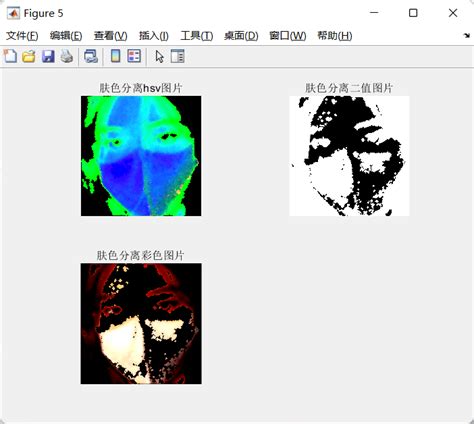Open the 查看(V) menu
The height and width of the screenshot is (424, 474).
coord(110,36)
